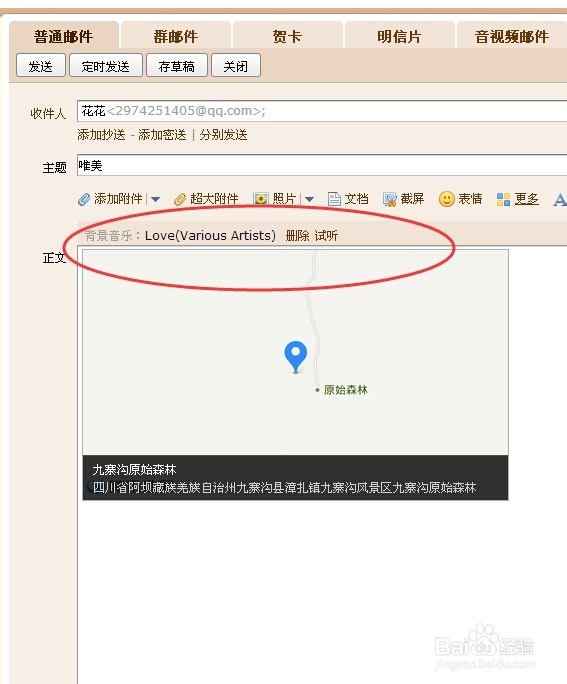This screenshot has height=684, width=567.
Task: Click the oversized attachment paperclip icon
Action: tap(180, 199)
